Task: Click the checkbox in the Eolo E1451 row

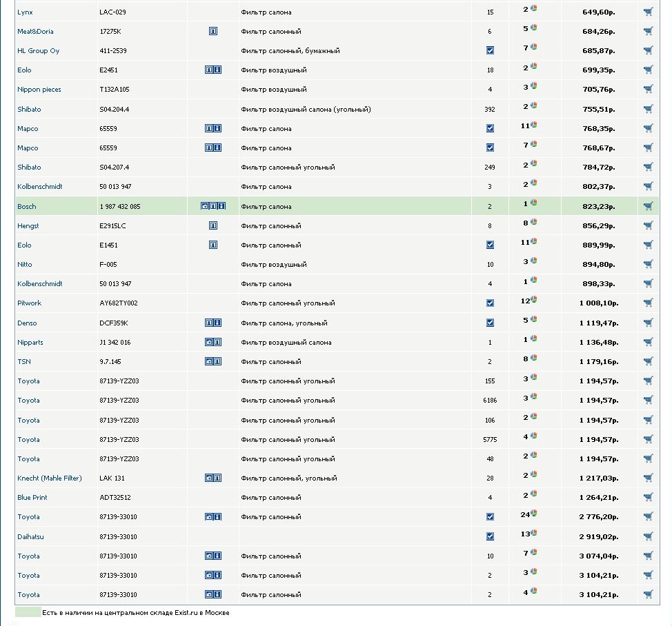Action: 490,245
